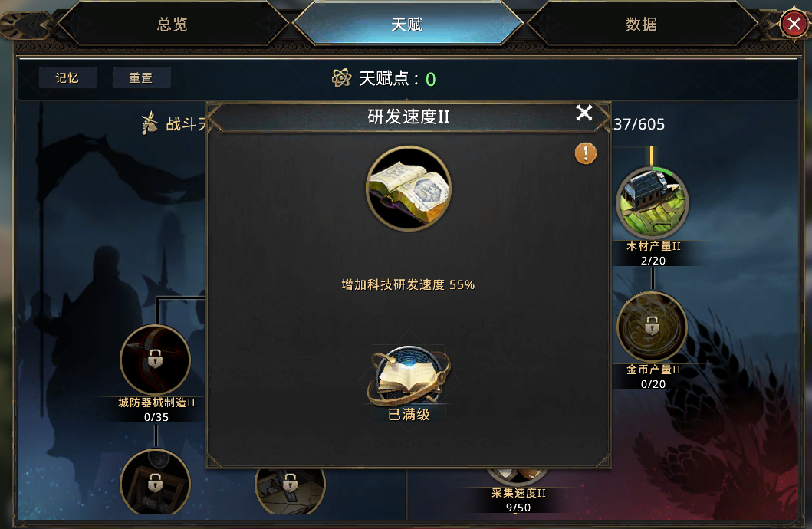This screenshot has width=812, height=529.
Task: Click the 记忆 button
Action: [x=67, y=77]
